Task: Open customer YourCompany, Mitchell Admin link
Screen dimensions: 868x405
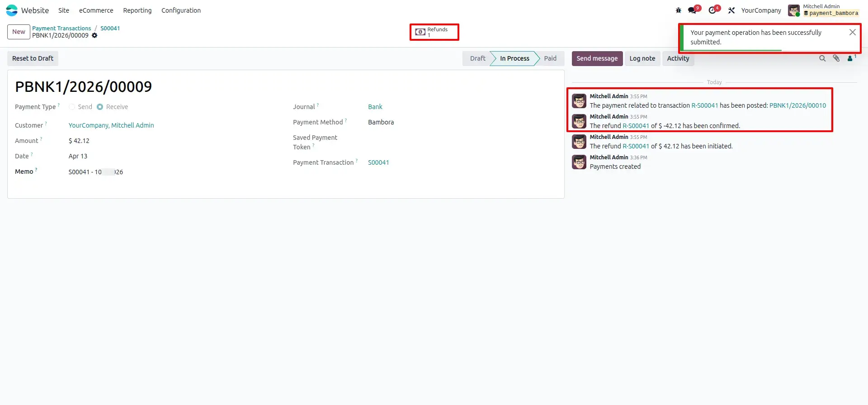Action: 111,125
